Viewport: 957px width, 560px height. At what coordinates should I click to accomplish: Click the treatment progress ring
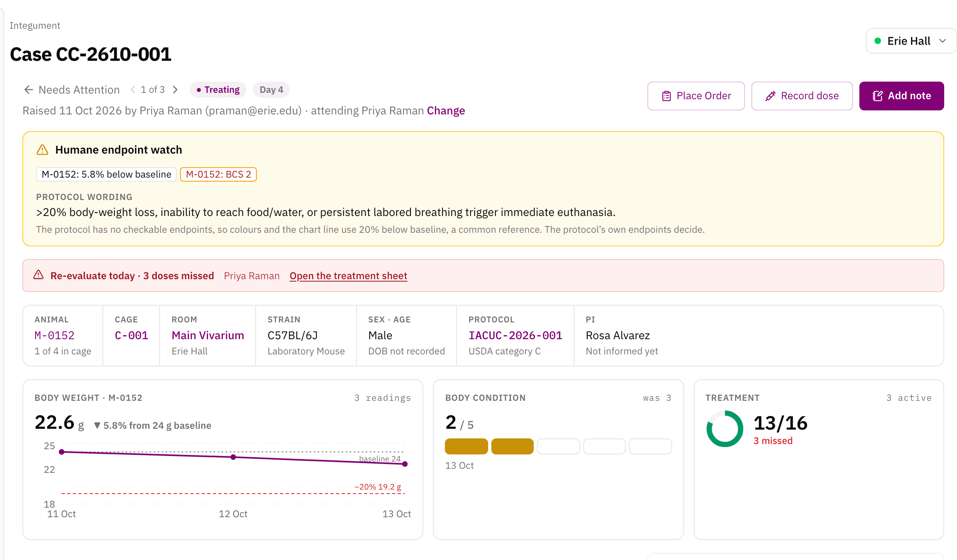pyautogui.click(x=725, y=429)
